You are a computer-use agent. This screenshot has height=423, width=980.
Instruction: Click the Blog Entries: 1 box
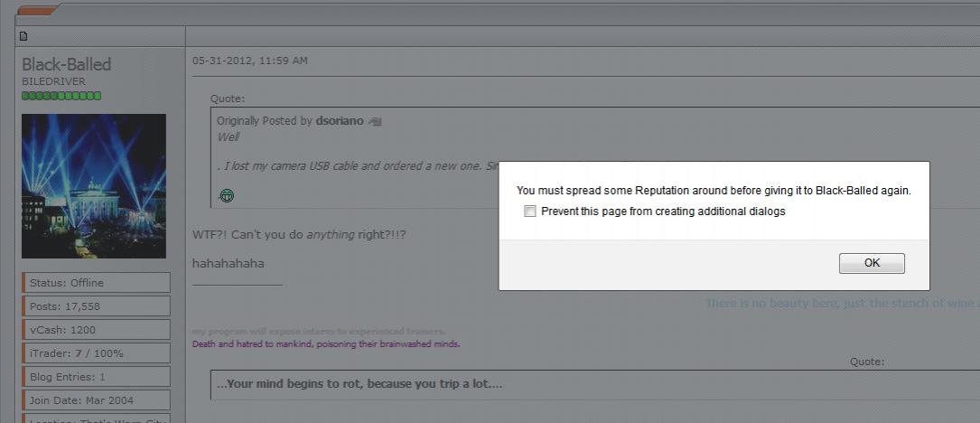click(x=96, y=376)
